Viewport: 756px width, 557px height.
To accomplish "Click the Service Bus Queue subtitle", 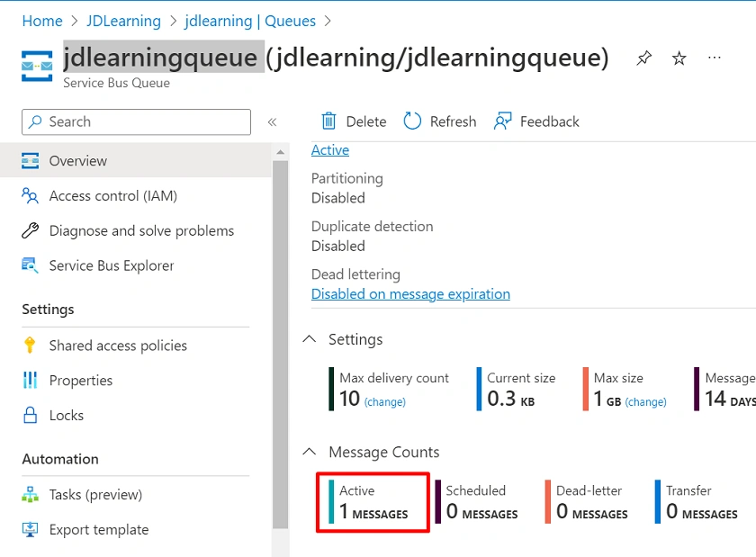I will pos(116,83).
